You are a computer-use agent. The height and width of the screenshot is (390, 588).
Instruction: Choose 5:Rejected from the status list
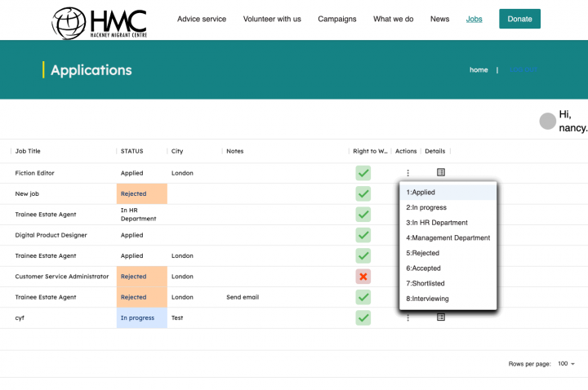pos(423,253)
